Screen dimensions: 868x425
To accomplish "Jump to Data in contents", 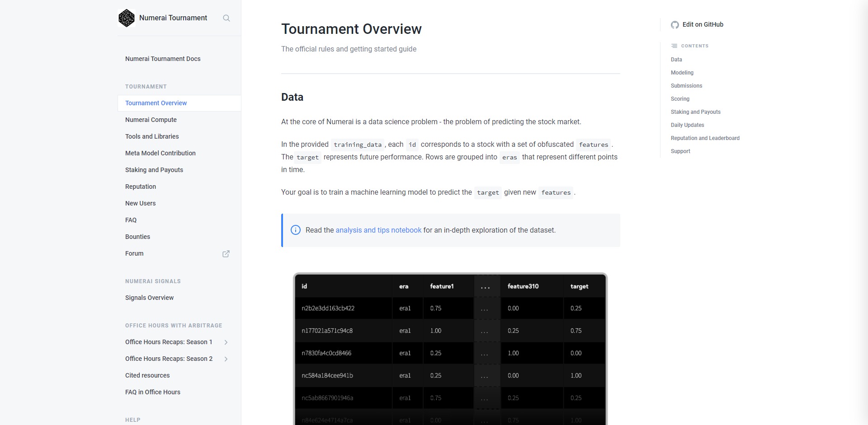I will click(x=676, y=60).
